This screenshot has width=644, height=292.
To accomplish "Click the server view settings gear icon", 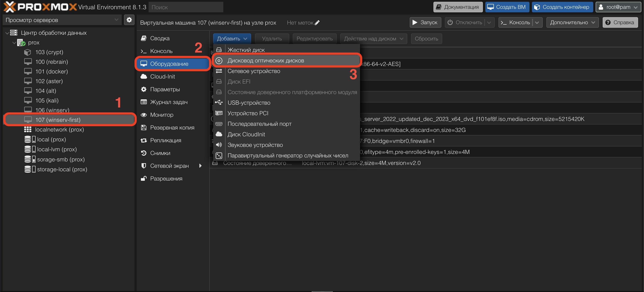I will click(129, 20).
